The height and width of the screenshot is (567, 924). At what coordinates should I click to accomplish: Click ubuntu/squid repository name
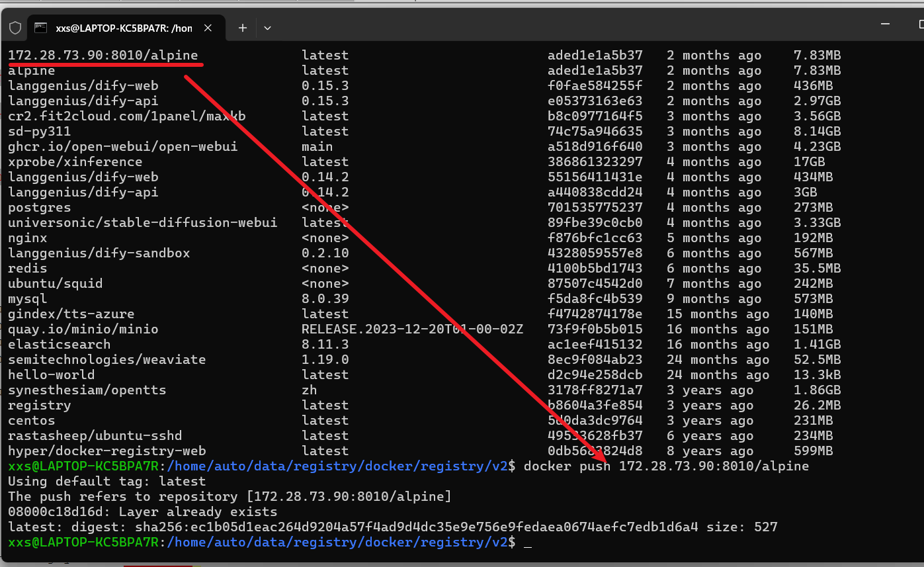point(55,284)
